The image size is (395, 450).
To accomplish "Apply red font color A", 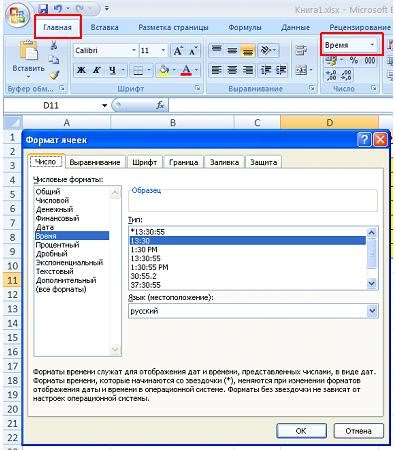I will pyautogui.click(x=186, y=70).
